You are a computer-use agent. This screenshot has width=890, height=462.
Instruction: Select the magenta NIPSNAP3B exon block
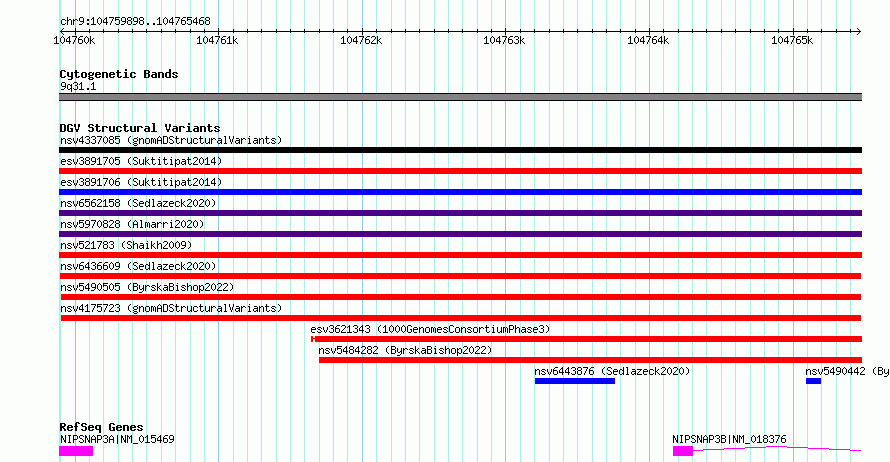tap(683, 451)
